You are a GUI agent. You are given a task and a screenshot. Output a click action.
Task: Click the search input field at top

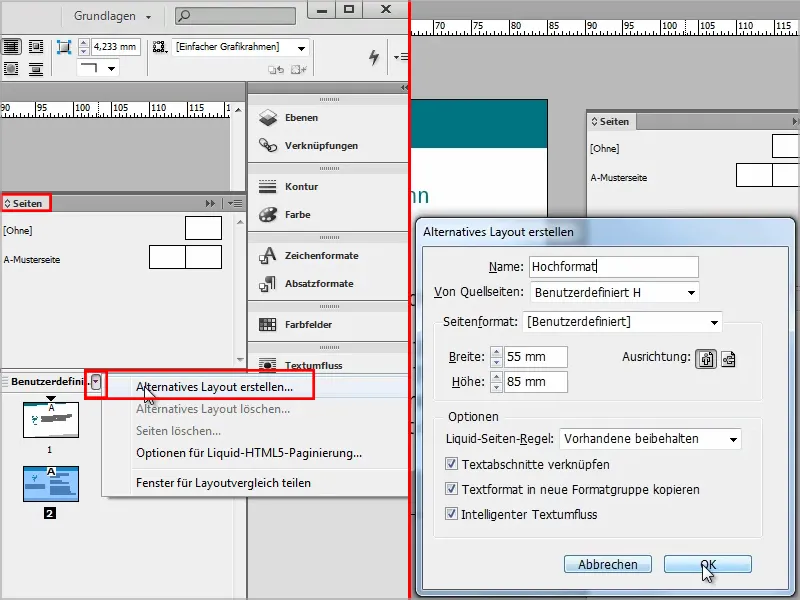235,16
